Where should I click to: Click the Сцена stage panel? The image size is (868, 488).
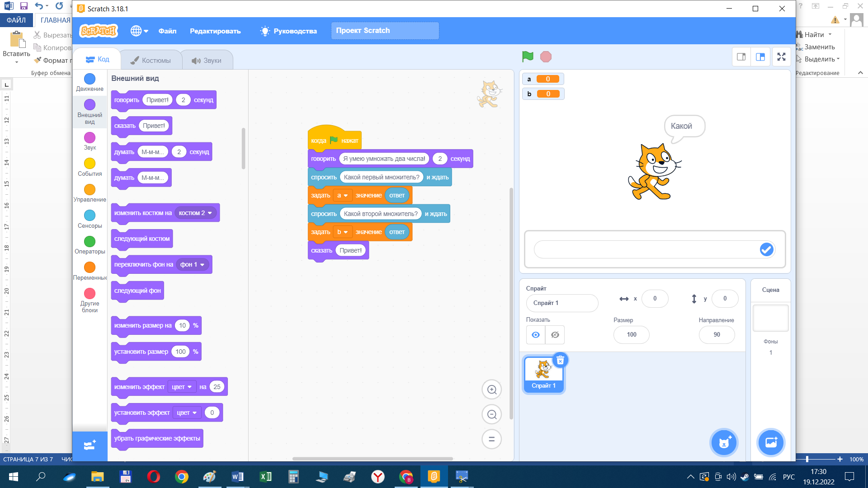pyautogui.click(x=770, y=290)
